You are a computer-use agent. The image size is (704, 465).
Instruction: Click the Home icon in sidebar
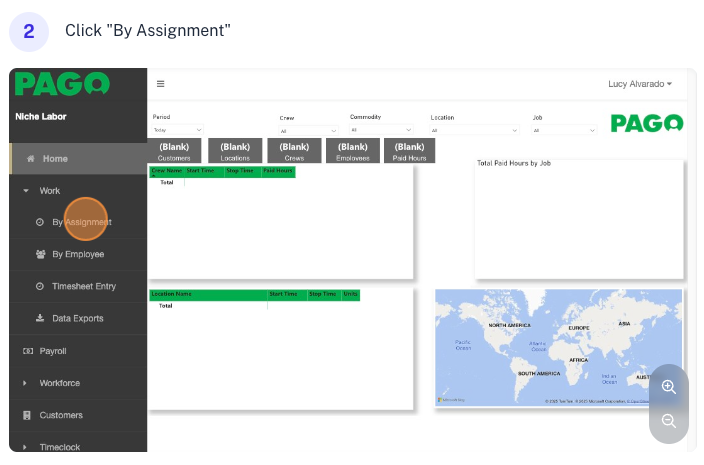tap(31, 159)
